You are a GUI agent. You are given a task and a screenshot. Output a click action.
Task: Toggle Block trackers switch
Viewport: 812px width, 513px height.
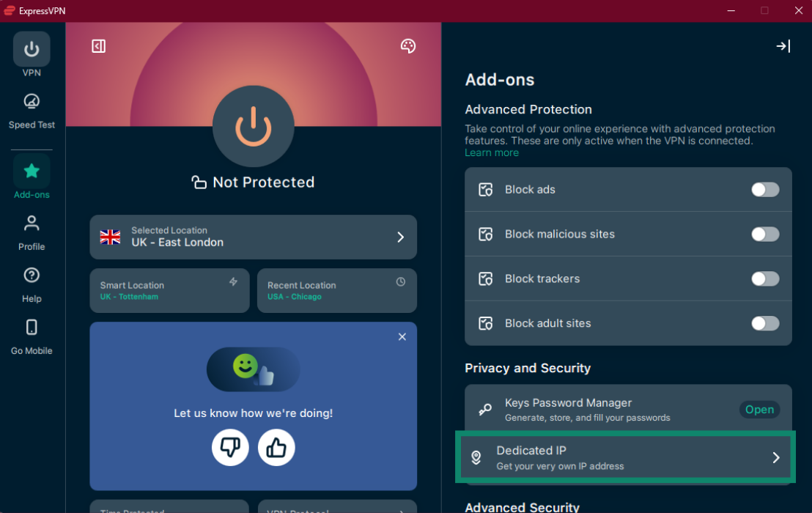764,279
